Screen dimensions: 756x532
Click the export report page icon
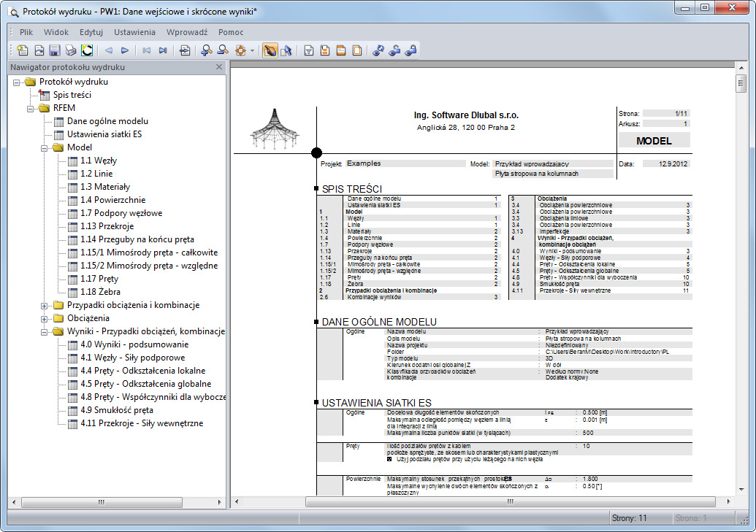pyautogui.click(x=39, y=50)
